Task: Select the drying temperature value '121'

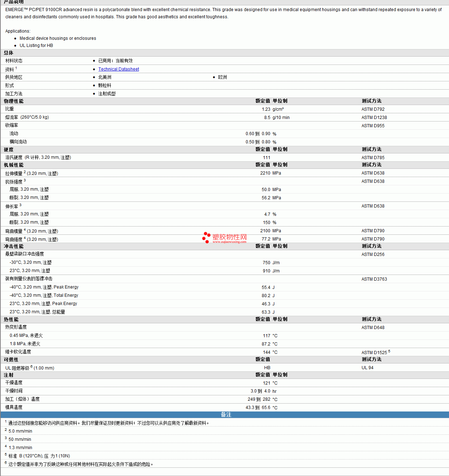Action: tap(266, 383)
